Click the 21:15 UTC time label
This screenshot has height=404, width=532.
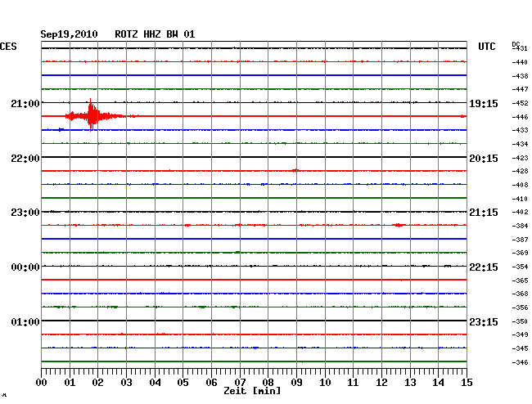click(x=484, y=213)
